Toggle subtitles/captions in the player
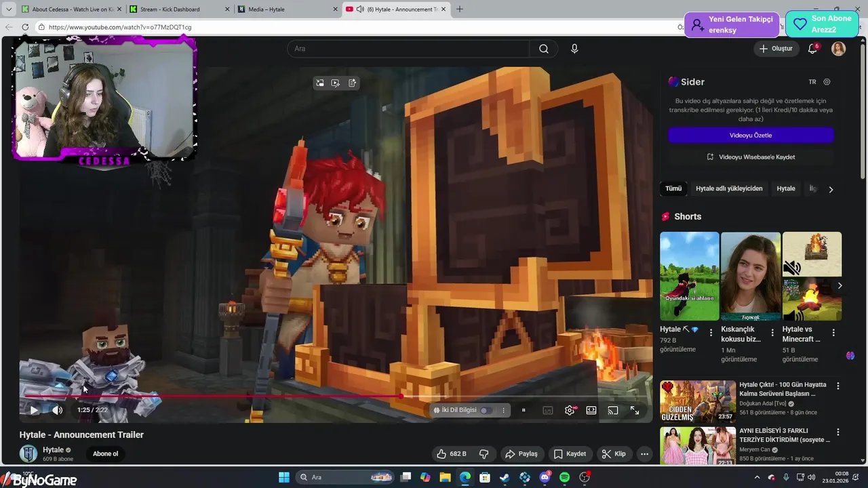The width and height of the screenshot is (868, 488). tap(548, 410)
